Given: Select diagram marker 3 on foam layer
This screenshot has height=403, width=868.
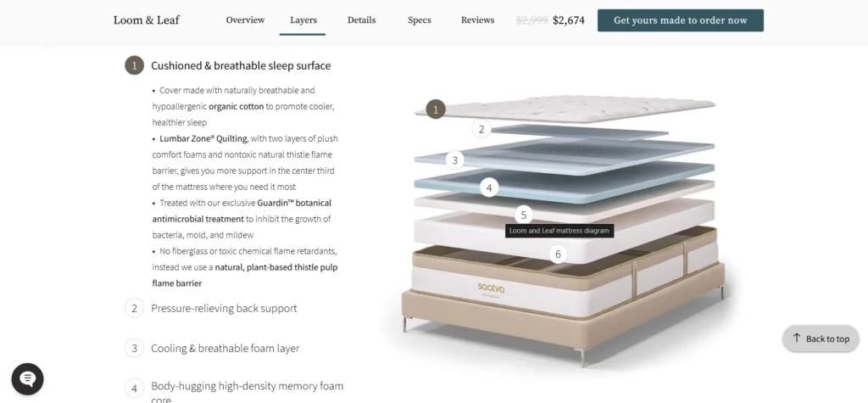Looking at the screenshot, I should click(455, 160).
